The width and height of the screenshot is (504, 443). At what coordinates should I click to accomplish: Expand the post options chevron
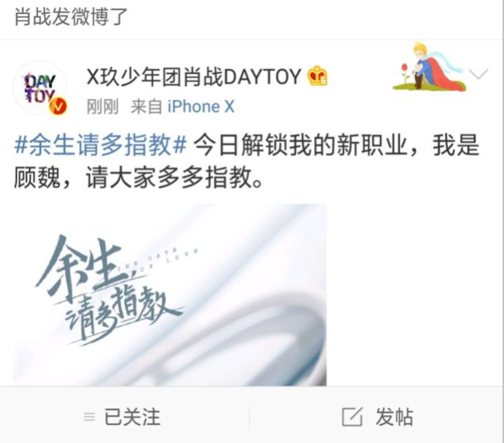click(x=478, y=74)
